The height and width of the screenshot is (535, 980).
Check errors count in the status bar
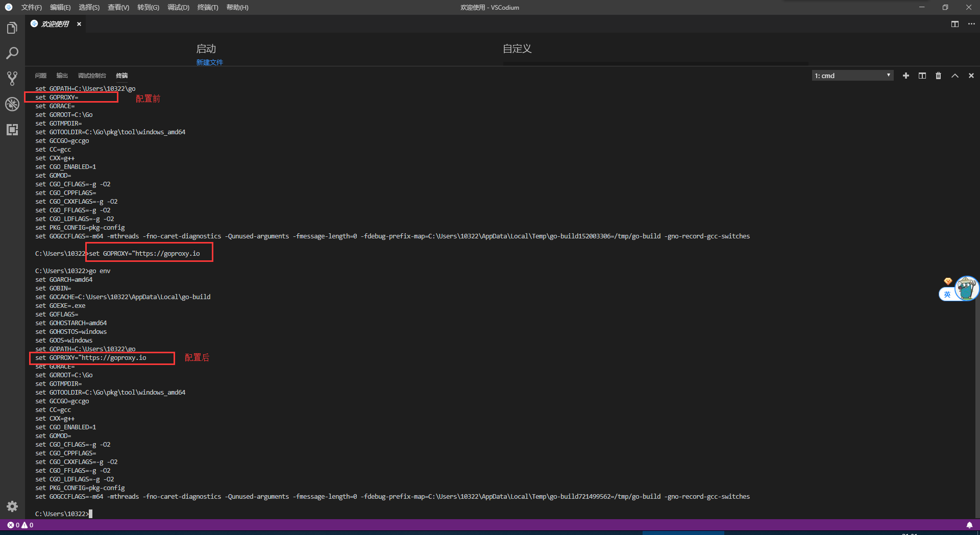[15, 525]
